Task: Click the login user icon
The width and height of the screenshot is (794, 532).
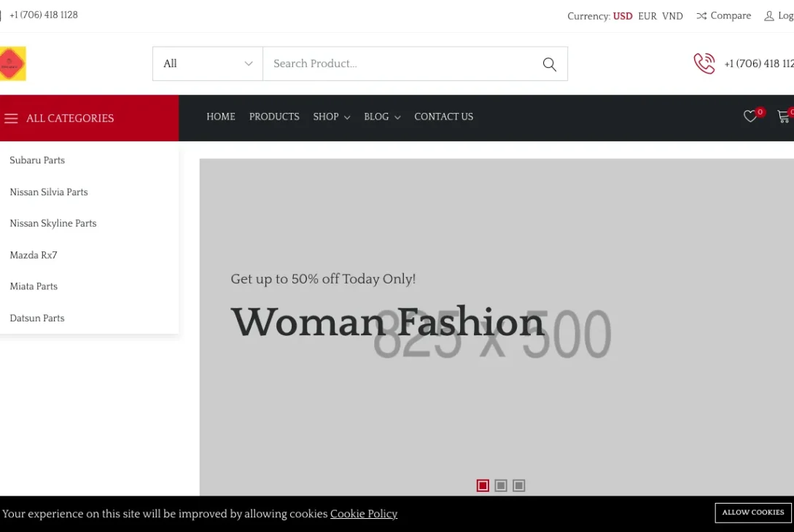Action: click(768, 16)
